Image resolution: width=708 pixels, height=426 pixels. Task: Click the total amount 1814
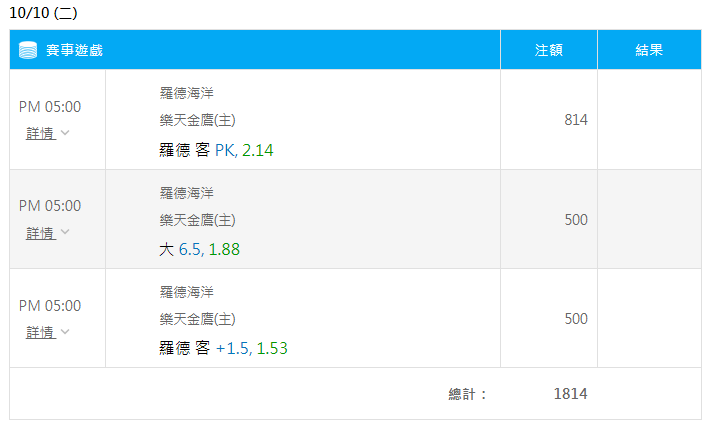click(570, 394)
